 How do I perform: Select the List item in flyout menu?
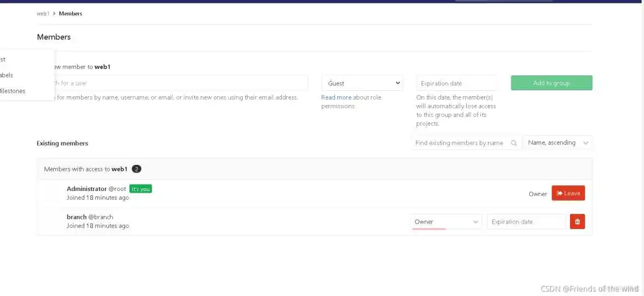[x=3, y=59]
